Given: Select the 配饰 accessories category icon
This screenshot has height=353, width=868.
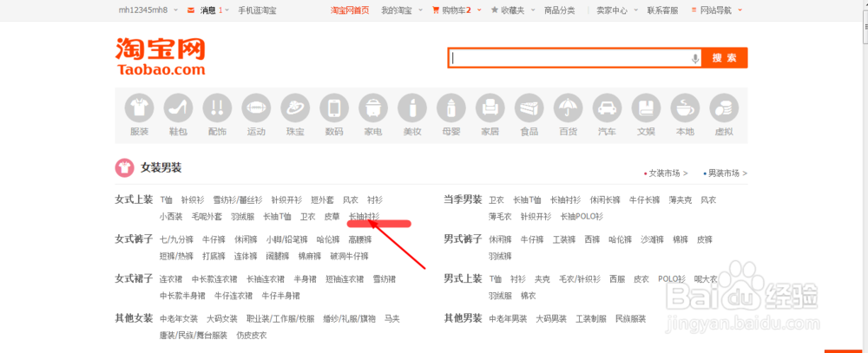Looking at the screenshot, I should 217,108.
